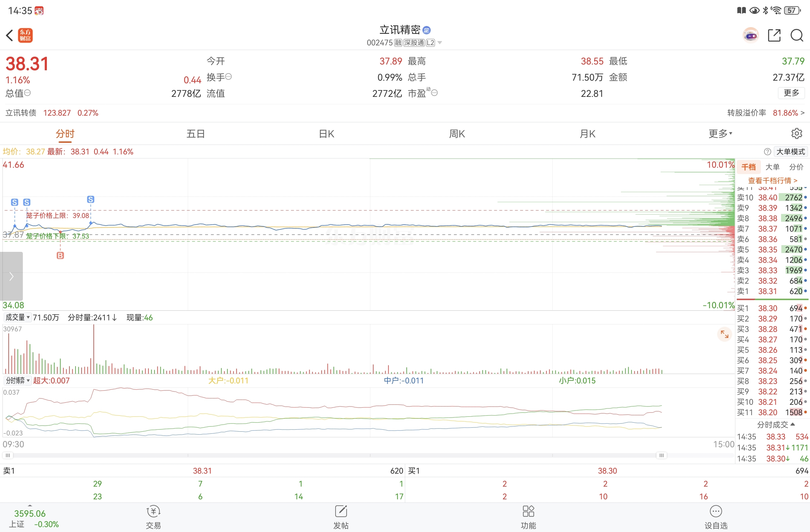Tap the 卖10 38.40 order row
The width and height of the screenshot is (810, 532).
(772, 198)
